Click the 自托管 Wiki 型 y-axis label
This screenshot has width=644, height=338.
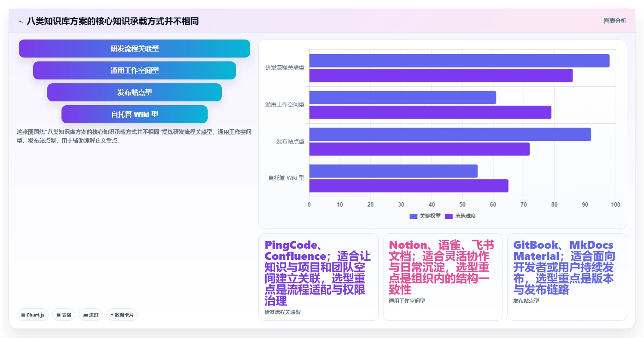(x=286, y=178)
